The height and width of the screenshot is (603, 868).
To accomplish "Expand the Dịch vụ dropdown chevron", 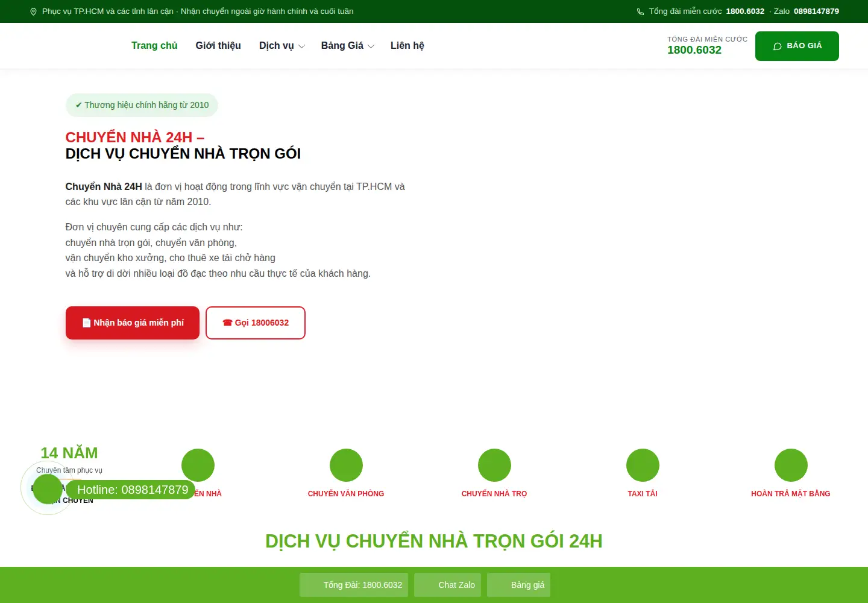I will tap(301, 46).
